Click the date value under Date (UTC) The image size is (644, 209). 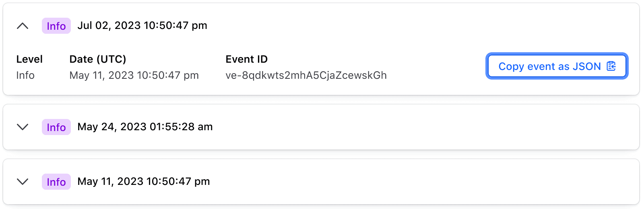click(x=134, y=76)
